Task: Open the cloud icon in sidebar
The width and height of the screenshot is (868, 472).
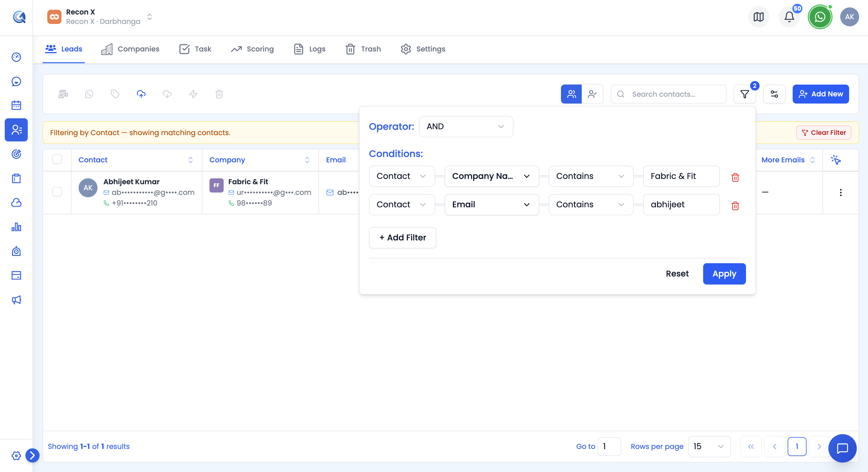Action: tap(16, 202)
